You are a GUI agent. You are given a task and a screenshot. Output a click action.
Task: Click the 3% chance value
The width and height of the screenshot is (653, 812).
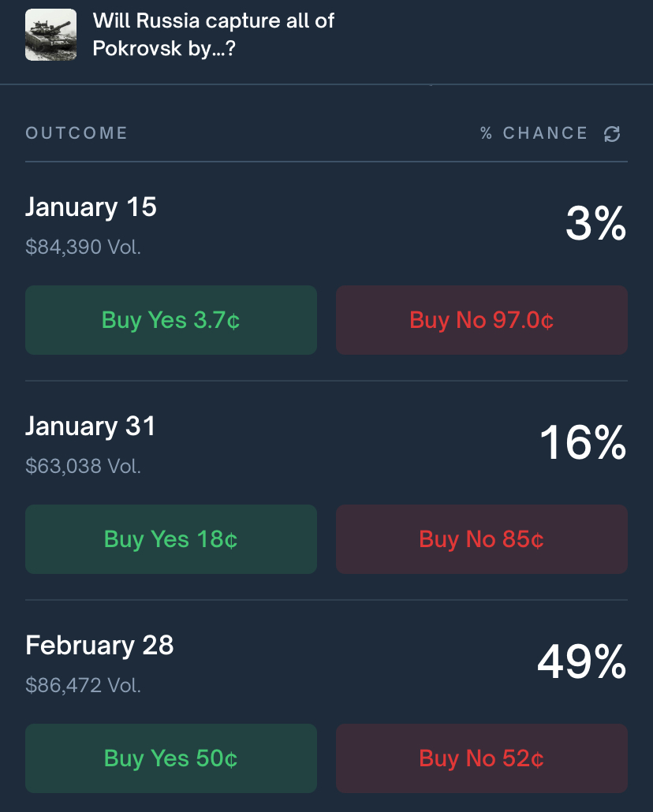(595, 225)
